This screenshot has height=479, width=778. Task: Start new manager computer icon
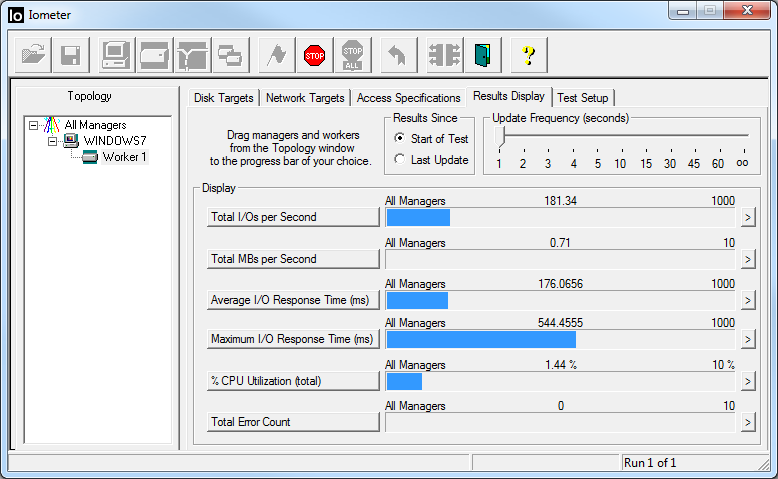(116, 55)
